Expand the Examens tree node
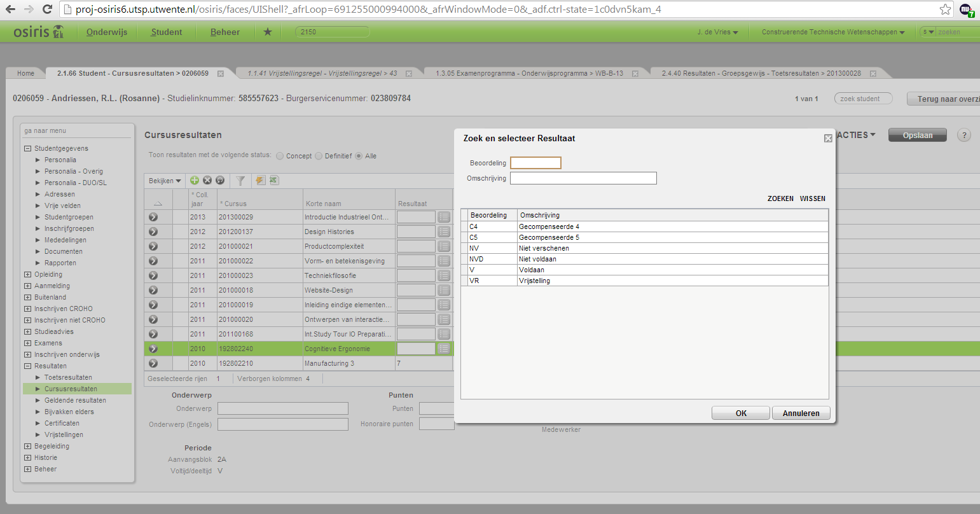This screenshot has height=514, width=980. click(x=27, y=343)
